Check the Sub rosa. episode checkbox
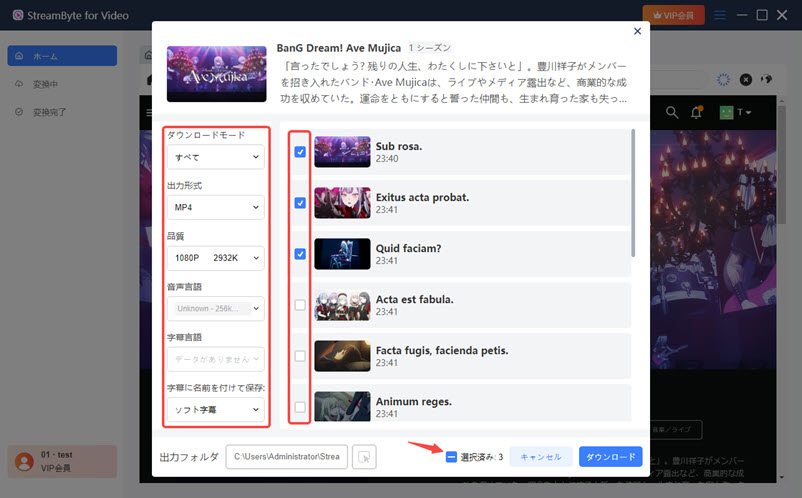The width and height of the screenshot is (802, 498). tap(300, 152)
